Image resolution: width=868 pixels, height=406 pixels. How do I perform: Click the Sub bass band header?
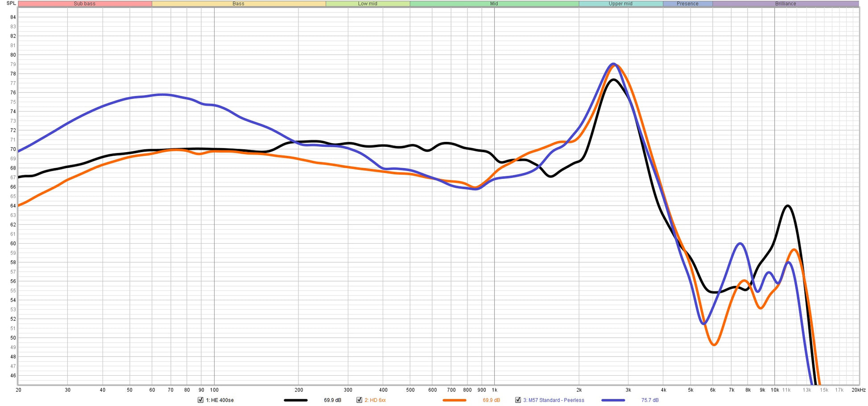tap(85, 4)
